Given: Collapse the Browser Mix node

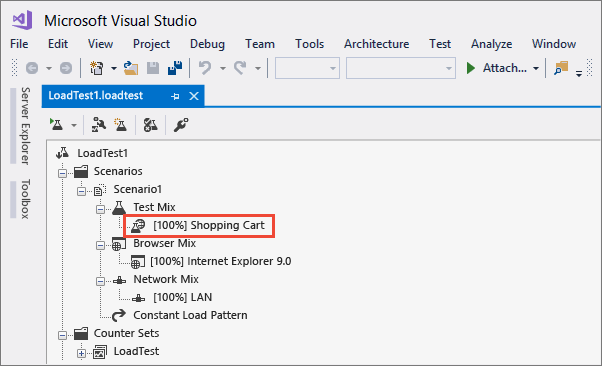Looking at the screenshot, I should 100,245.
